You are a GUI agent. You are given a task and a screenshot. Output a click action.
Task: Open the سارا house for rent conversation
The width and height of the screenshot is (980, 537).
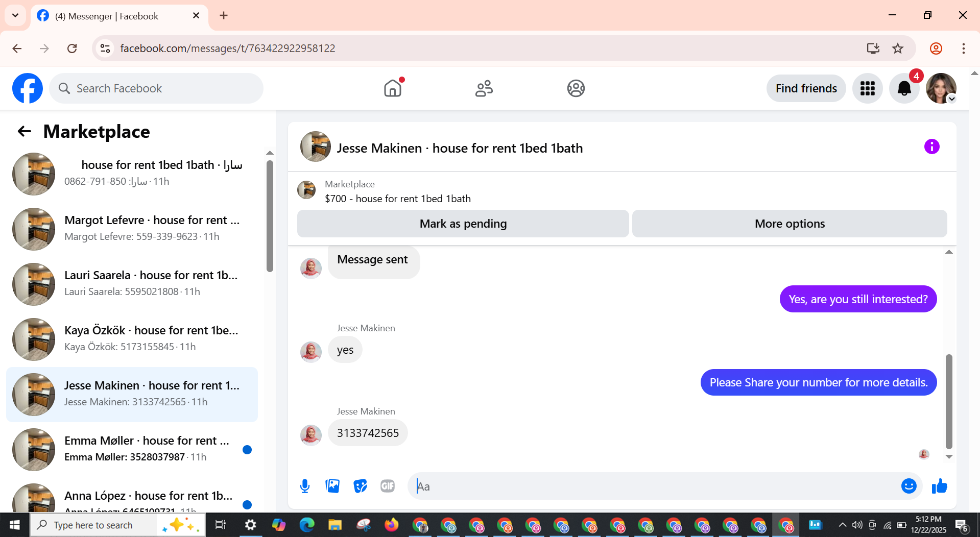[132, 174]
